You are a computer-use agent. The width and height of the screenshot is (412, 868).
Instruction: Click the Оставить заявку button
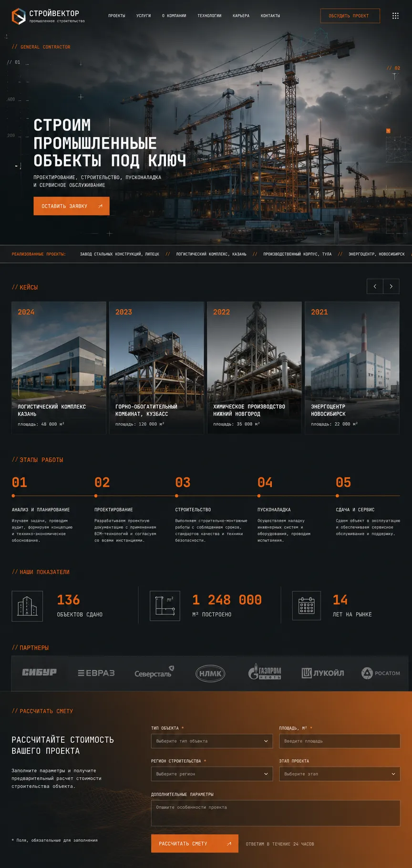(x=72, y=206)
